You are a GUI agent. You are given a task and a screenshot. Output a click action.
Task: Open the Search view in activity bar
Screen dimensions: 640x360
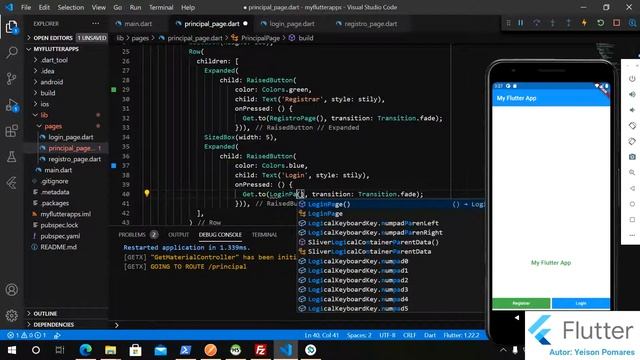(x=11, y=52)
